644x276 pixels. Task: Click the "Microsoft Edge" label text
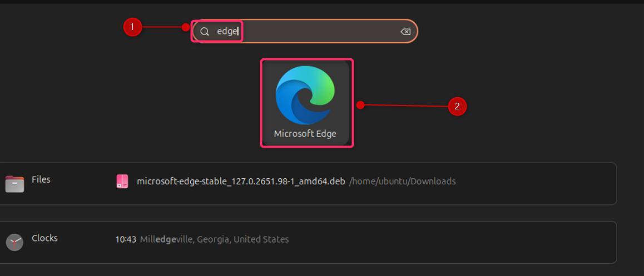pyautogui.click(x=305, y=134)
